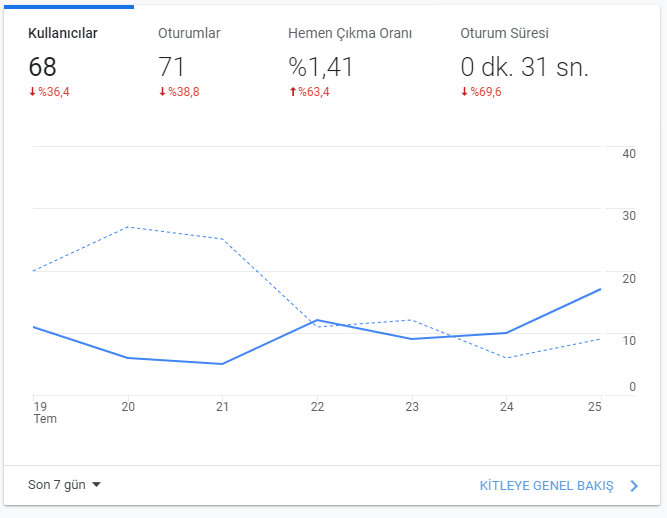The image size is (667, 518).
Task: Click the %36,4 change percentage
Action: (54, 92)
